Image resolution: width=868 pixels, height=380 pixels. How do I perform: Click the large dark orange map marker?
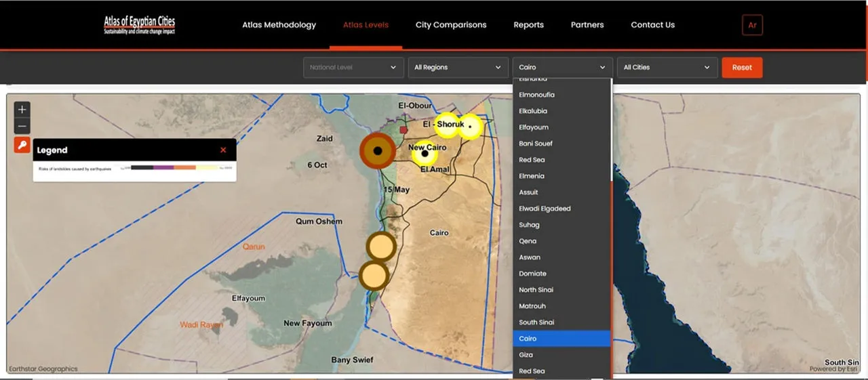tap(378, 150)
